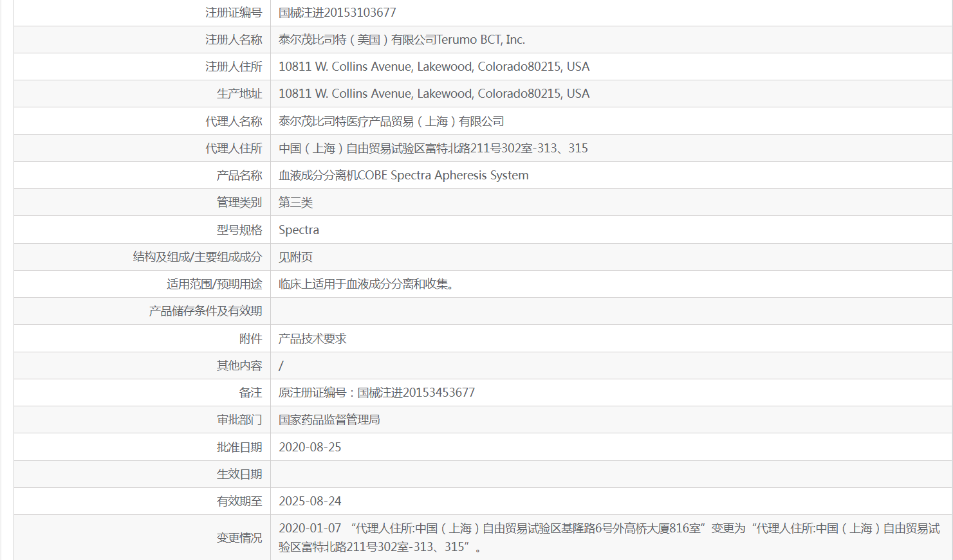Click the label 管理类别

239,202
